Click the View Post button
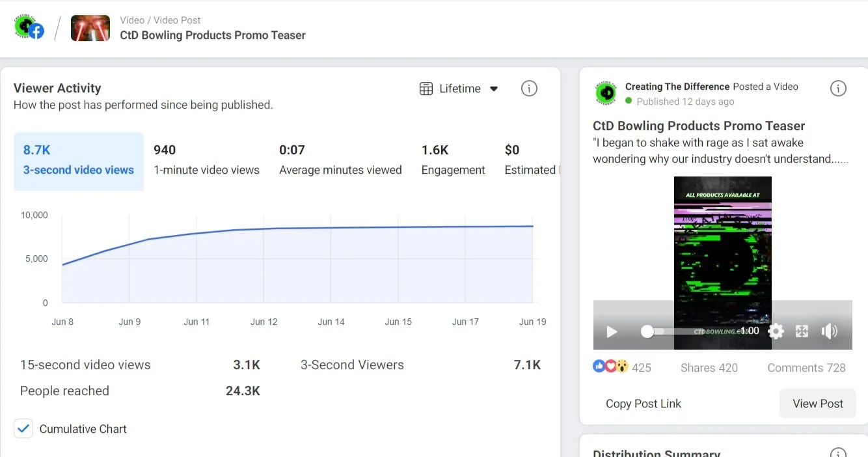 [817, 403]
